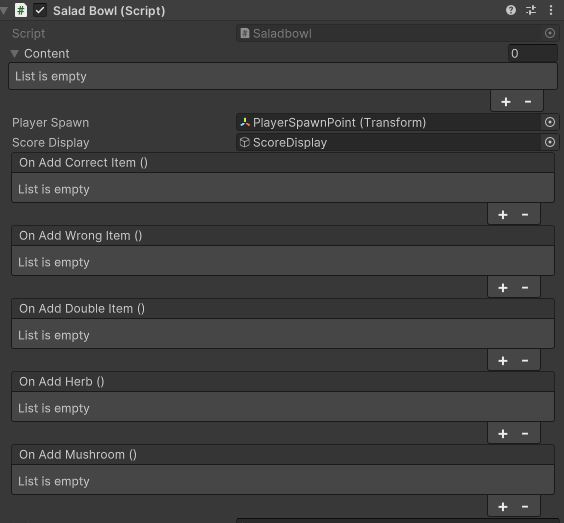Collapse the Content list foldout
This screenshot has height=523, width=564.
(x=14, y=54)
